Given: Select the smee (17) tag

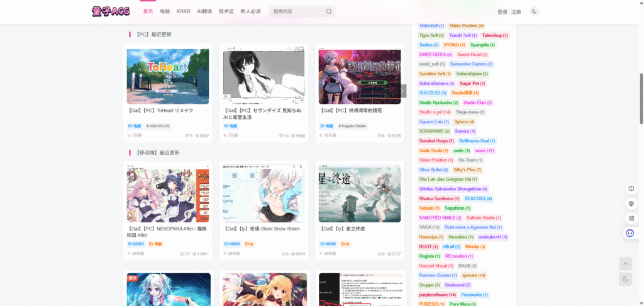Looking at the screenshot, I should pyautogui.click(x=484, y=150).
